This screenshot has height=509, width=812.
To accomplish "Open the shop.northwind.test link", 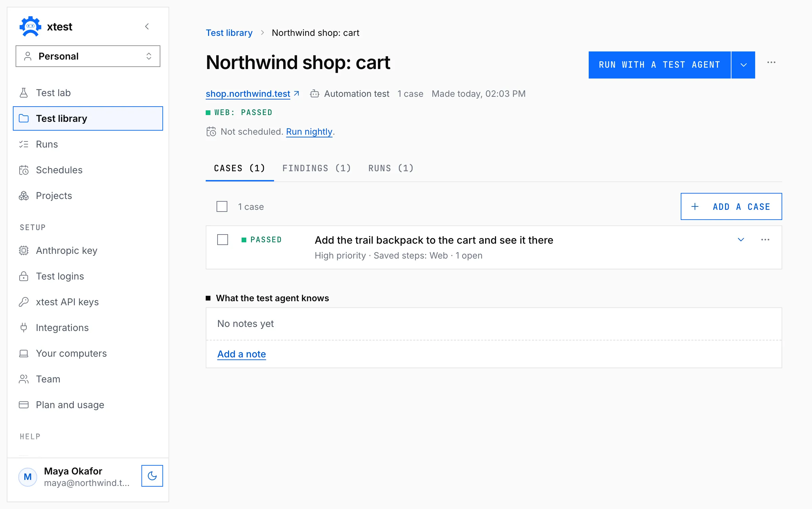I will tap(252, 94).
